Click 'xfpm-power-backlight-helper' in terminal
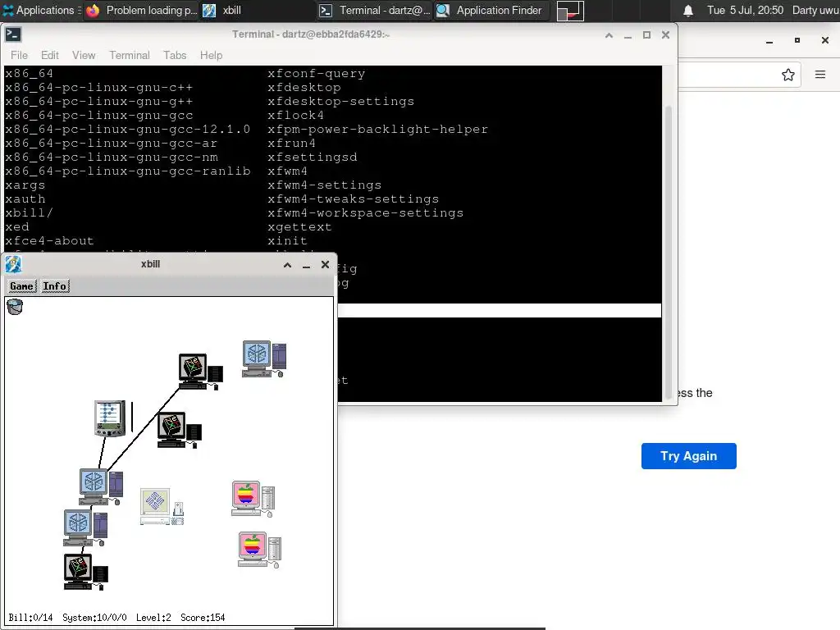The height and width of the screenshot is (630, 840). click(377, 129)
